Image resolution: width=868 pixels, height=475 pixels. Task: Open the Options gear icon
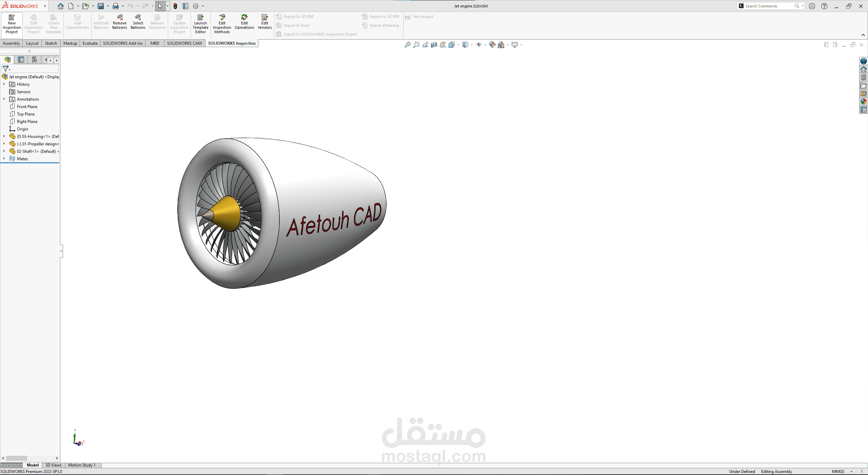coord(196,6)
